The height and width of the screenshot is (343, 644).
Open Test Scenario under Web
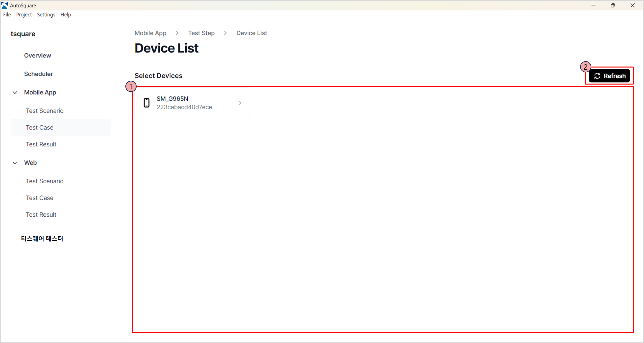[45, 181]
